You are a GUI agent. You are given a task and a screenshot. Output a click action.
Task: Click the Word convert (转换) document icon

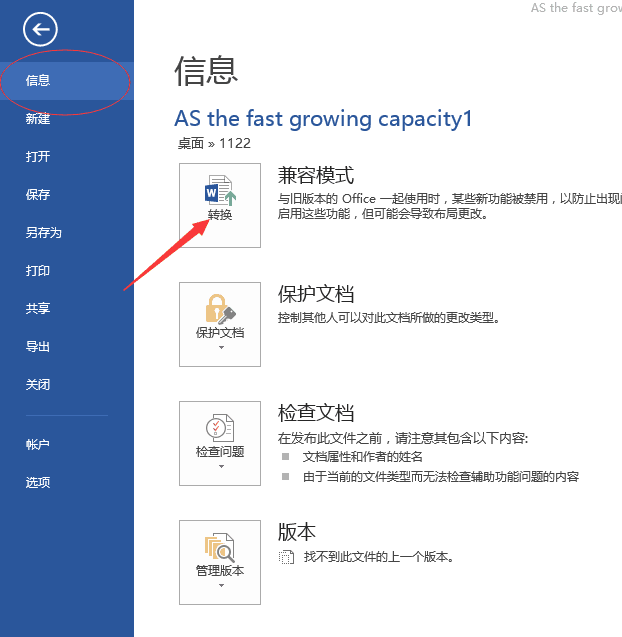221,190
